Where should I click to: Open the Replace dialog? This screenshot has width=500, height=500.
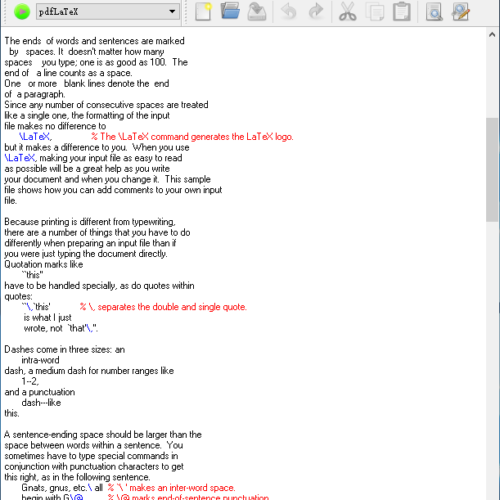click(461, 12)
